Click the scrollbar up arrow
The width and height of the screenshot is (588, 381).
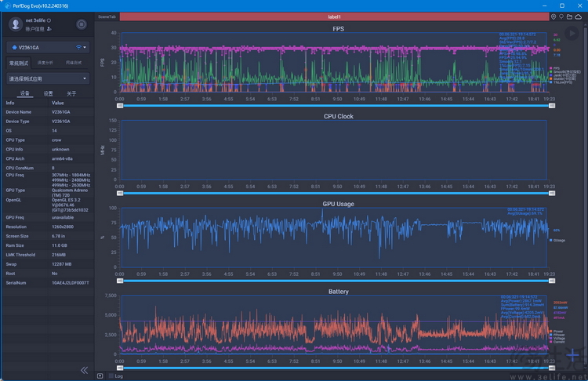coord(586,24)
